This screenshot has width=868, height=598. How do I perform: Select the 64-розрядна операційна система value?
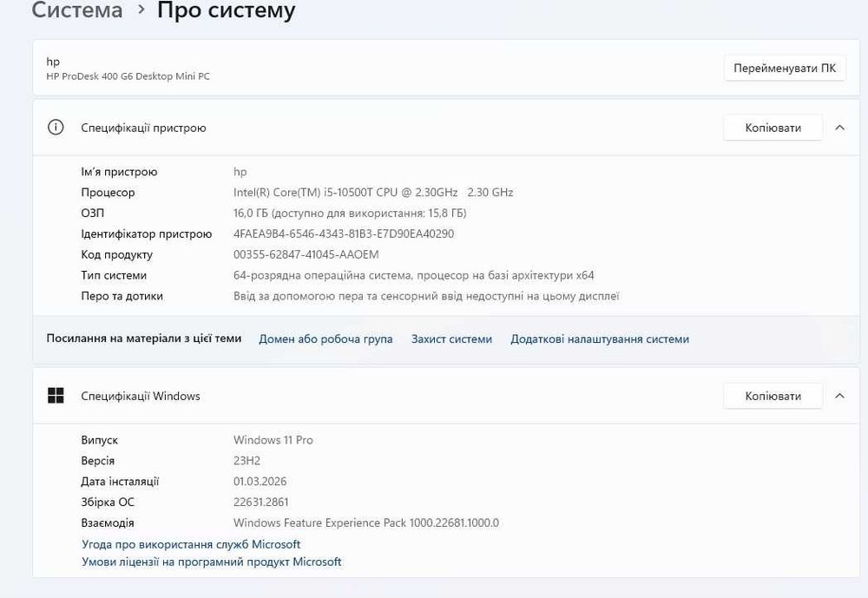point(413,275)
